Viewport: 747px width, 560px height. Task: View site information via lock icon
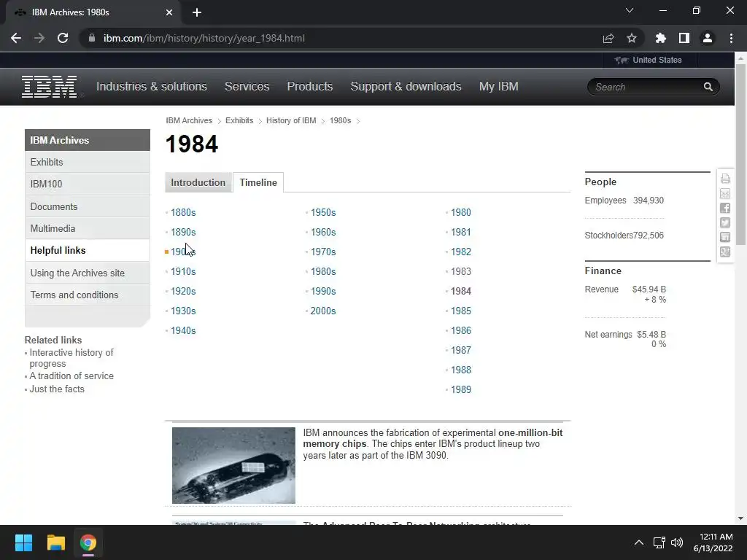pyautogui.click(x=92, y=38)
